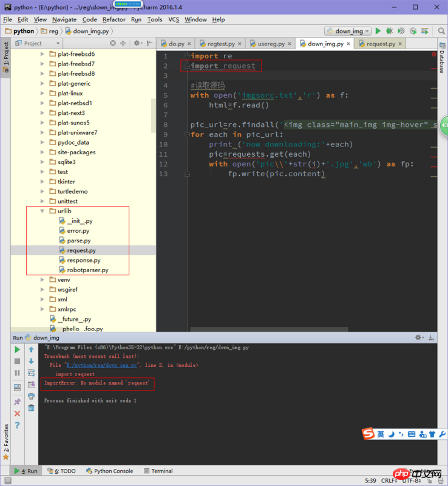The image size is (448, 486).
Task: Select parse.py in the project tree
Action: (79, 241)
